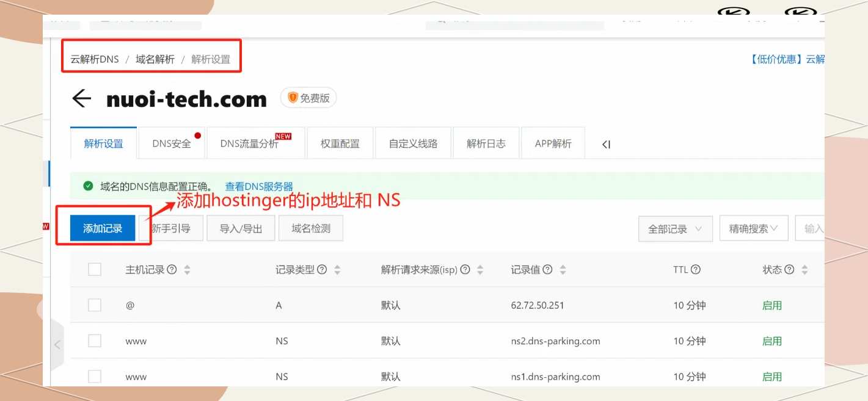The width and height of the screenshot is (868, 401).
Task: Click the record value 62.72.50.251
Action: point(538,305)
